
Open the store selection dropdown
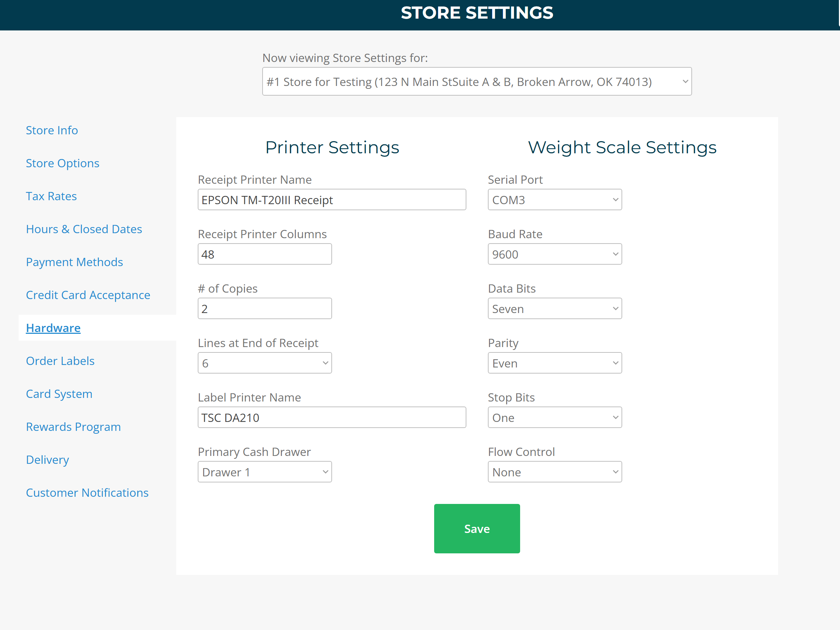click(x=476, y=82)
